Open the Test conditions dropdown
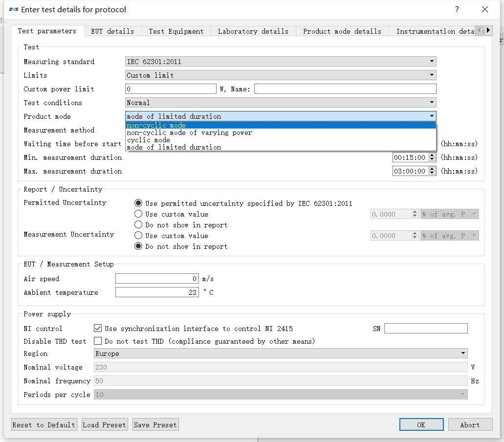Screen dimensions: 504x442 pyautogui.click(x=281, y=103)
